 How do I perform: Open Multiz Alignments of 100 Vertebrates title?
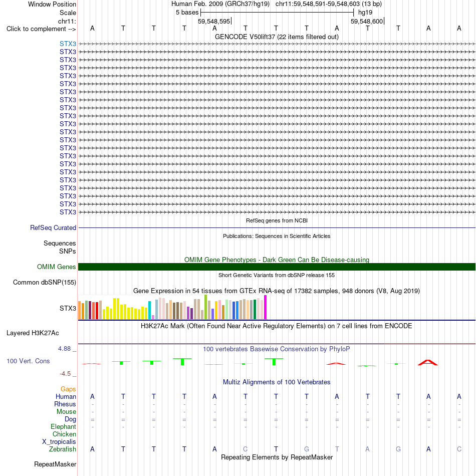coord(277,382)
